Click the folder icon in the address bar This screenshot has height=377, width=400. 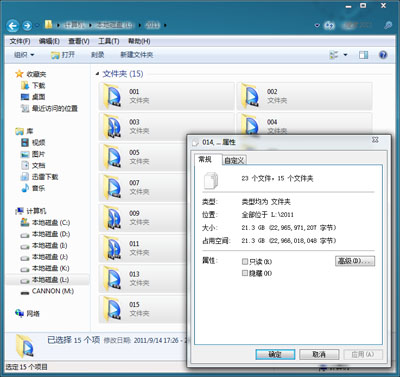(x=49, y=25)
